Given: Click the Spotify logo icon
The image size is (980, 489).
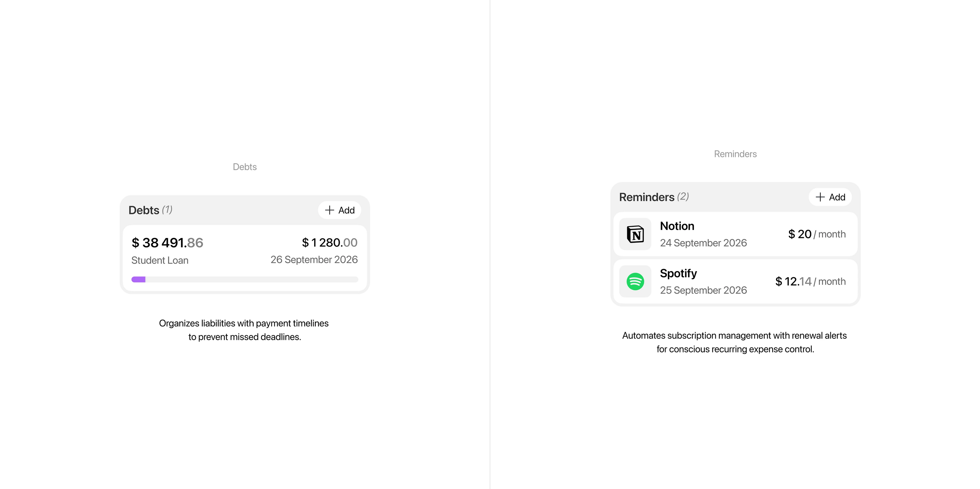Looking at the screenshot, I should pos(635,282).
